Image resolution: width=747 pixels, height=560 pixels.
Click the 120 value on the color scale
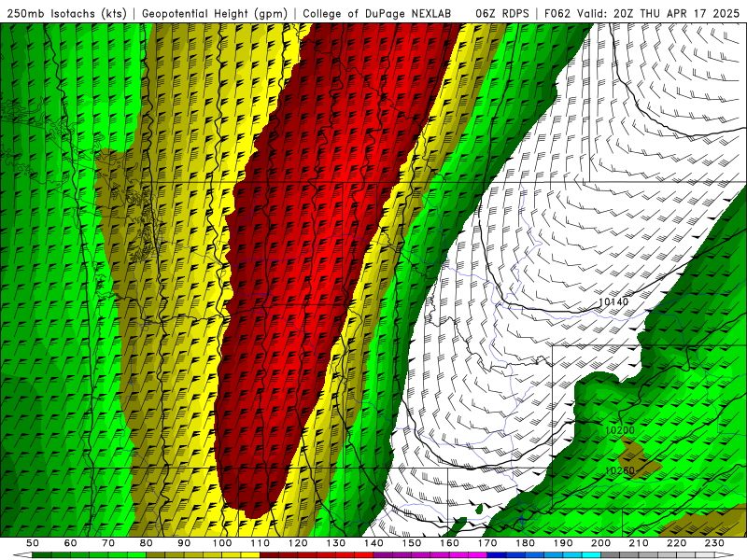click(298, 543)
